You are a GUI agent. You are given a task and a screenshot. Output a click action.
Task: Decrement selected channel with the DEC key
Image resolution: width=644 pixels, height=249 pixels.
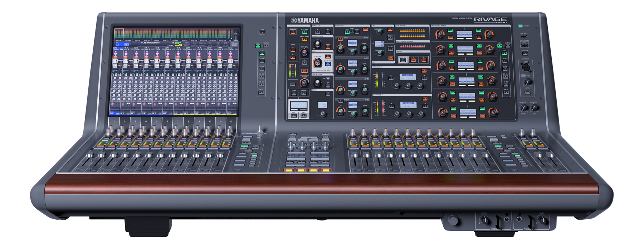(x=294, y=115)
